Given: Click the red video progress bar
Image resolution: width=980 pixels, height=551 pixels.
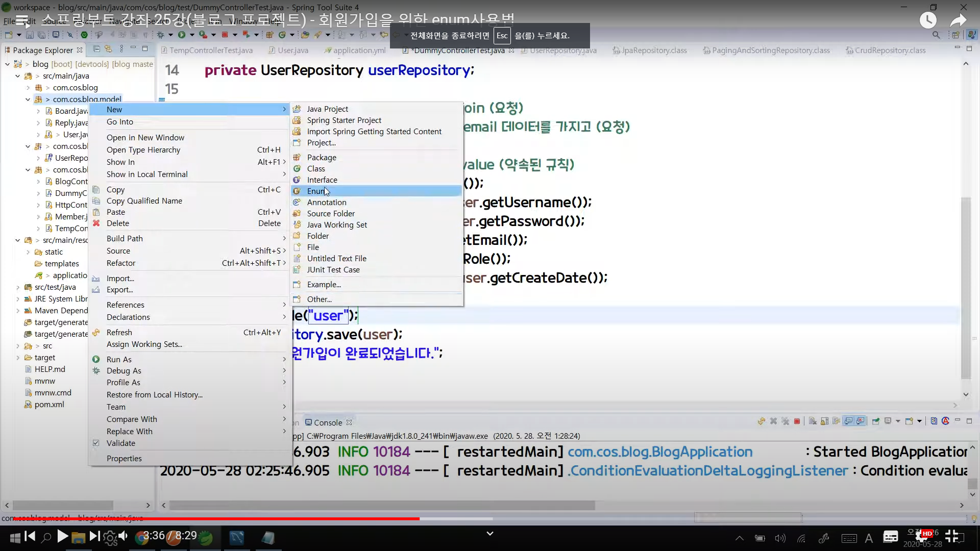Looking at the screenshot, I should pyautogui.click(x=214, y=518).
